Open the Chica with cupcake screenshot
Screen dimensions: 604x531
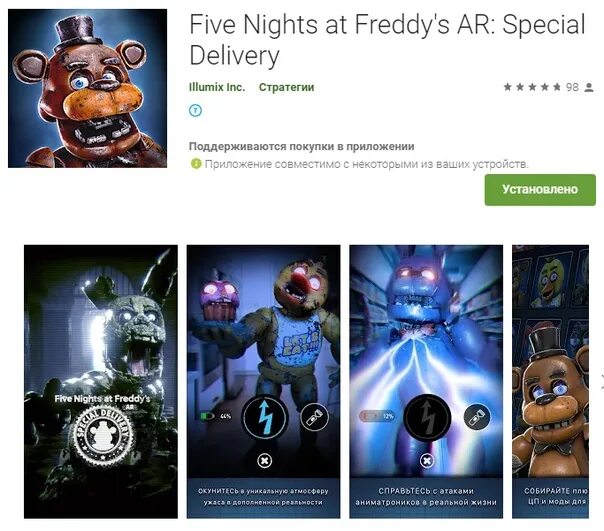(x=263, y=381)
